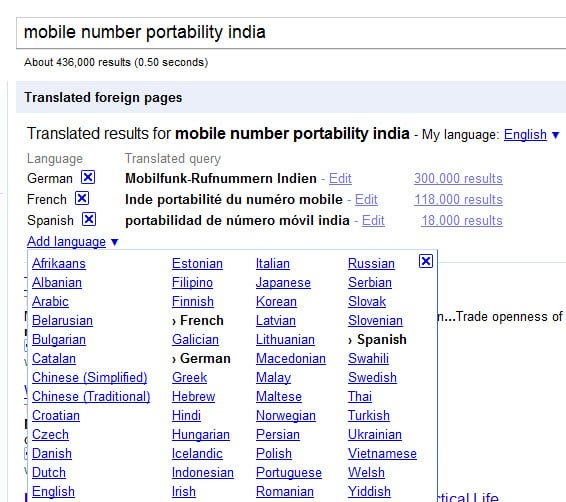This screenshot has width=566, height=502.
Task: Remove Spanish language with its X icon
Action: (x=89, y=219)
